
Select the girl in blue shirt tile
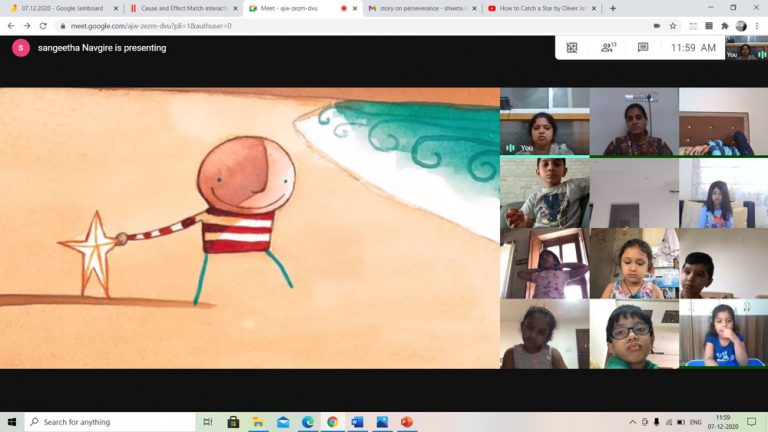(723, 334)
